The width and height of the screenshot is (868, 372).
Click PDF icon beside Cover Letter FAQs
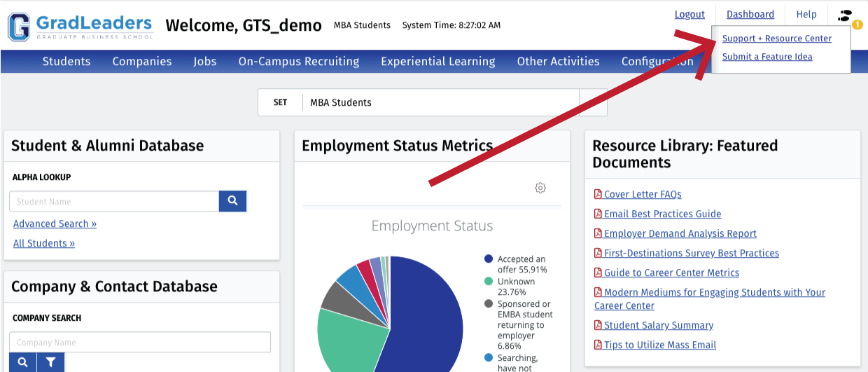point(598,194)
